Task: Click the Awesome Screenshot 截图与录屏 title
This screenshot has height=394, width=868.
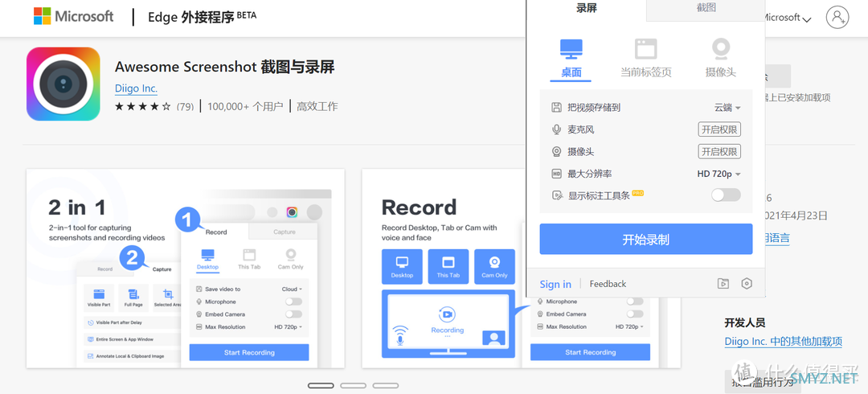Action: pos(225,67)
